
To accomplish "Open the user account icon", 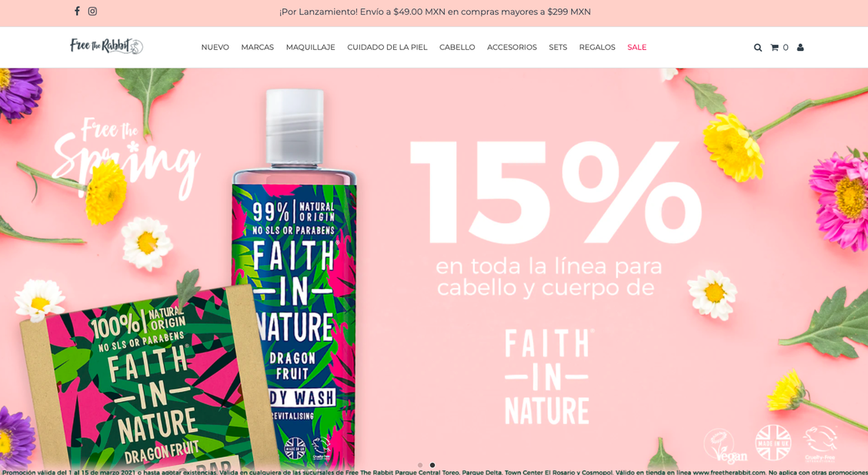I will [x=800, y=48].
